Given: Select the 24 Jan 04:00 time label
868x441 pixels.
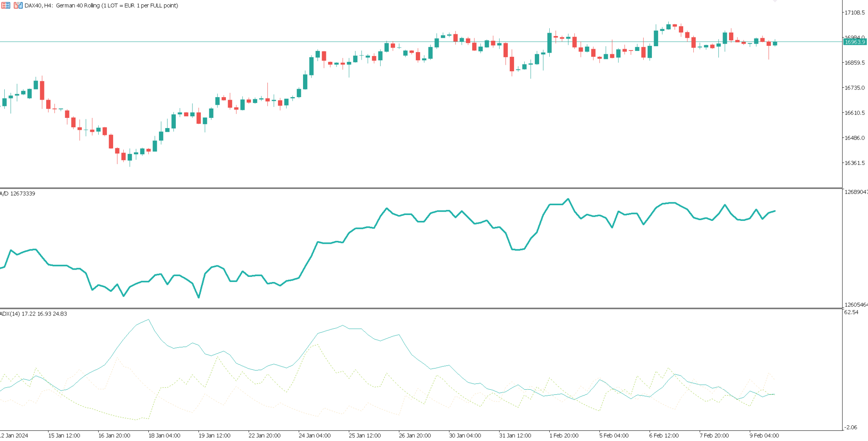Looking at the screenshot, I should (x=314, y=435).
